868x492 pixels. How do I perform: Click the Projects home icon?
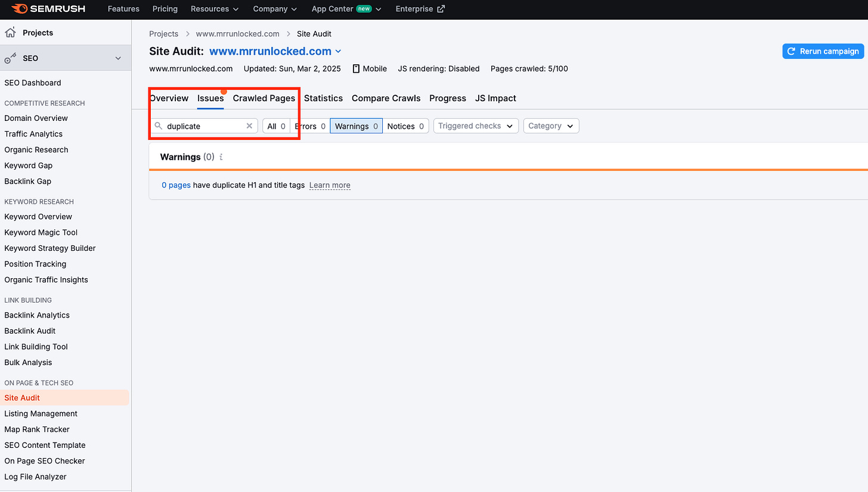coord(10,33)
